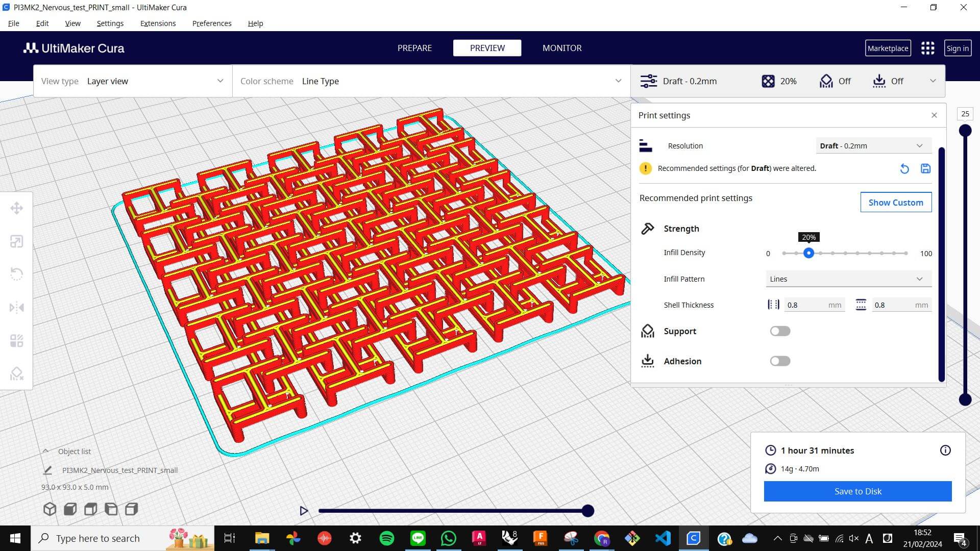Screen dimensions: 980x551
Task: Open Windows Settings gear from taskbar
Action: coord(355,538)
